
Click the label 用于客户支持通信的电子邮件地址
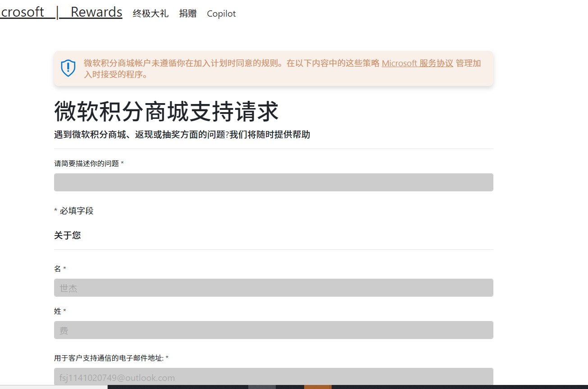pyautogui.click(x=111, y=358)
